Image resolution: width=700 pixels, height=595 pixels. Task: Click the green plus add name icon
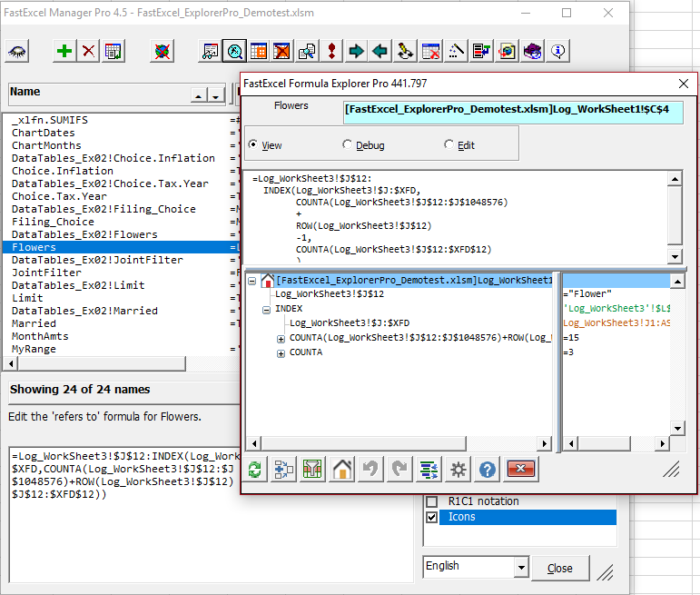[x=64, y=51]
